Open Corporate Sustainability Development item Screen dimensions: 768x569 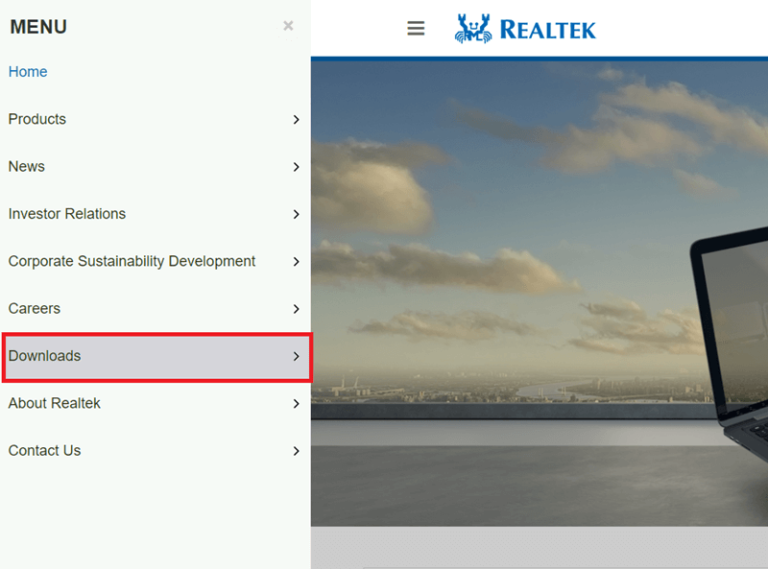(132, 261)
